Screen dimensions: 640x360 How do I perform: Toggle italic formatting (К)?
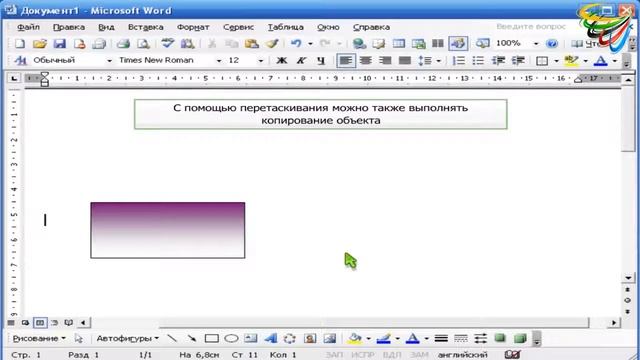[301, 61]
